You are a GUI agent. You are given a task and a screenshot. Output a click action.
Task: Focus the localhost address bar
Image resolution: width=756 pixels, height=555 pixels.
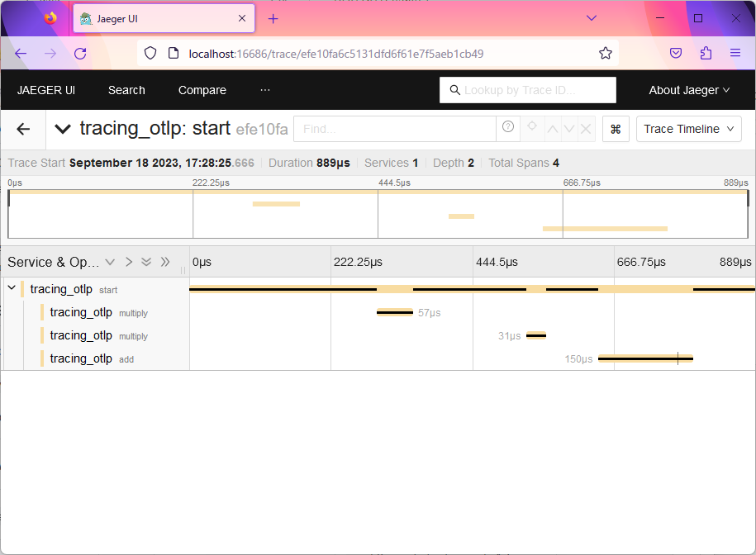(335, 54)
